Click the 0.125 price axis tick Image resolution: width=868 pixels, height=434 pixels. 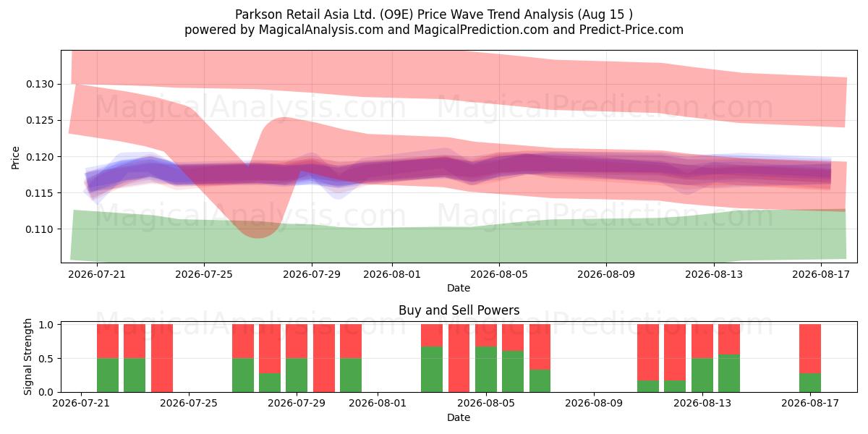41,120
